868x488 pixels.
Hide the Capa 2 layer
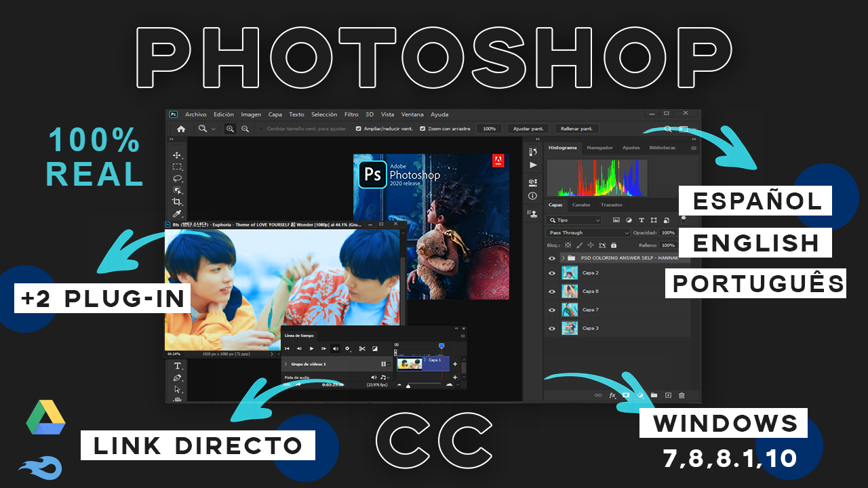coord(553,272)
